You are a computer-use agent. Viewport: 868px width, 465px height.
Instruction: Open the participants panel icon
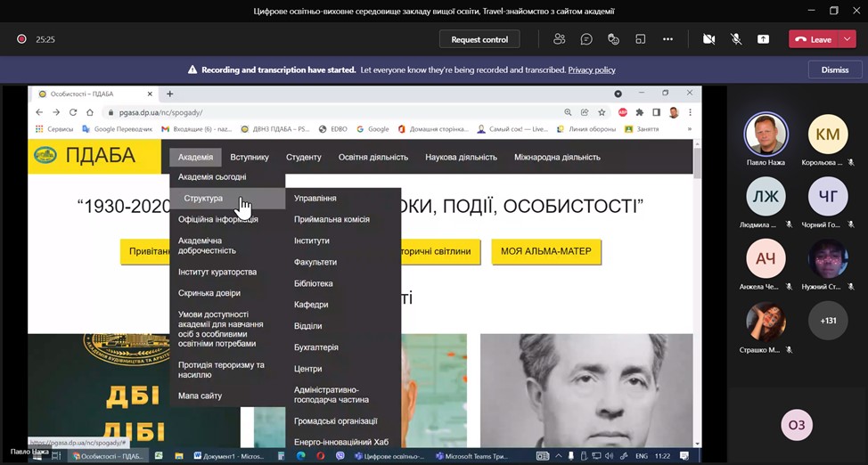(x=559, y=39)
